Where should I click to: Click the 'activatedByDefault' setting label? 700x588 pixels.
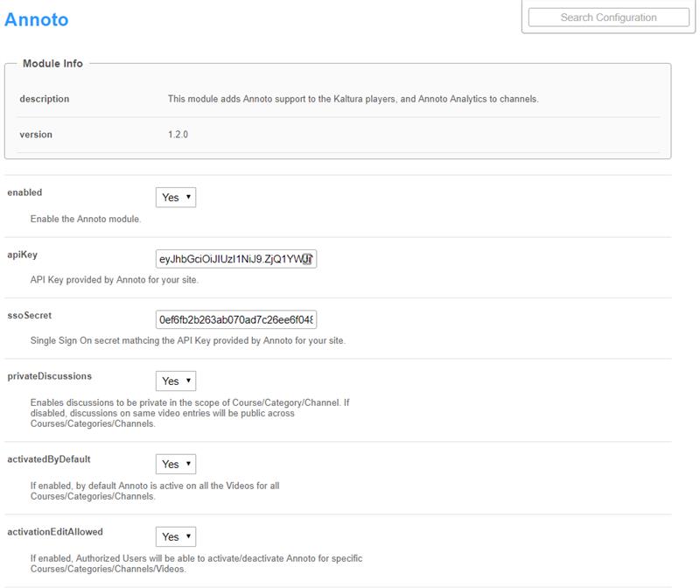tap(49, 459)
